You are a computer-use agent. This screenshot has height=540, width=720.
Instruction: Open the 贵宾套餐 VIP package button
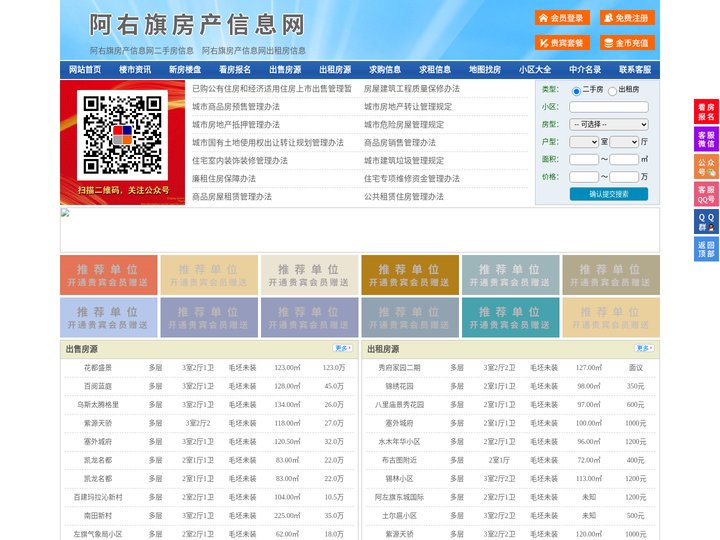tap(562, 43)
